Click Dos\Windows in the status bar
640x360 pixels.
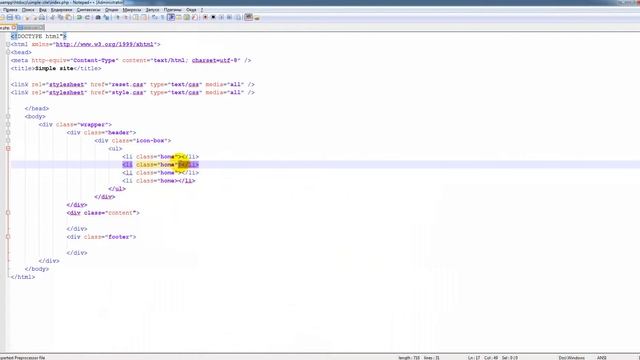click(x=571, y=358)
